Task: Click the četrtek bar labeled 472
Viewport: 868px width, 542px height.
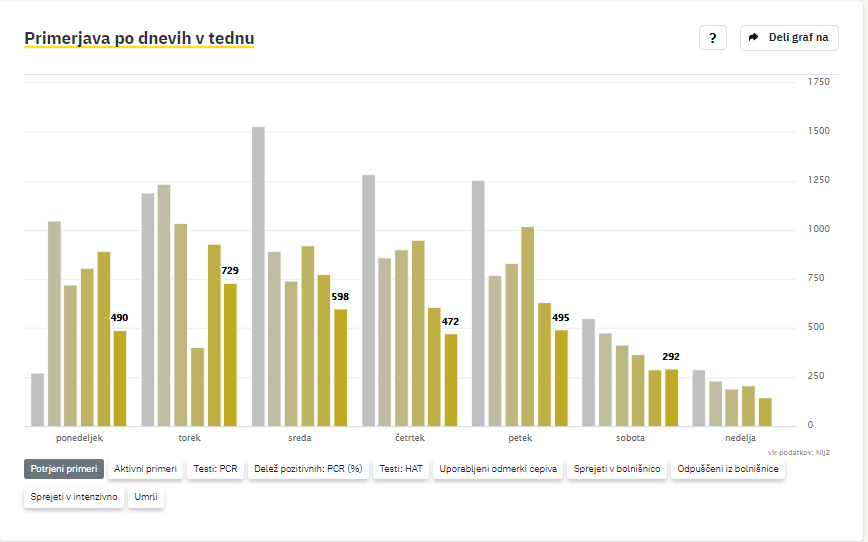Action: tap(451, 380)
